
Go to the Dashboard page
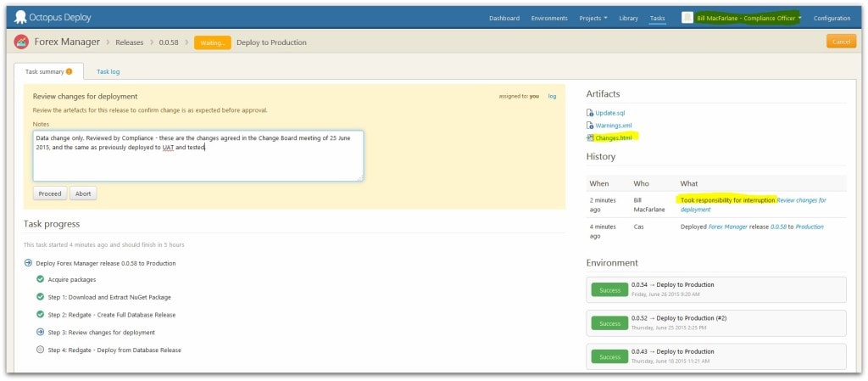tap(504, 19)
